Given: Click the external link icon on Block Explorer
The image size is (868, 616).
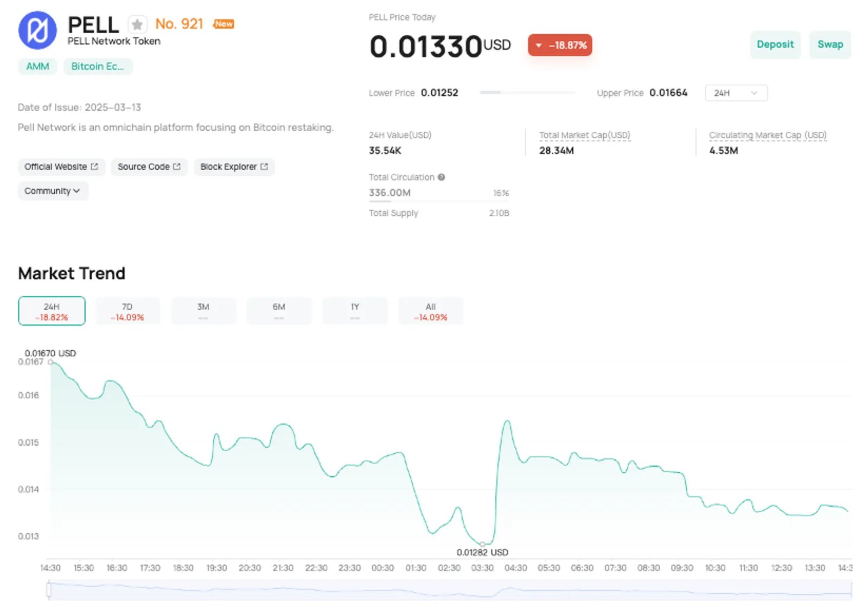Looking at the screenshot, I should [264, 166].
